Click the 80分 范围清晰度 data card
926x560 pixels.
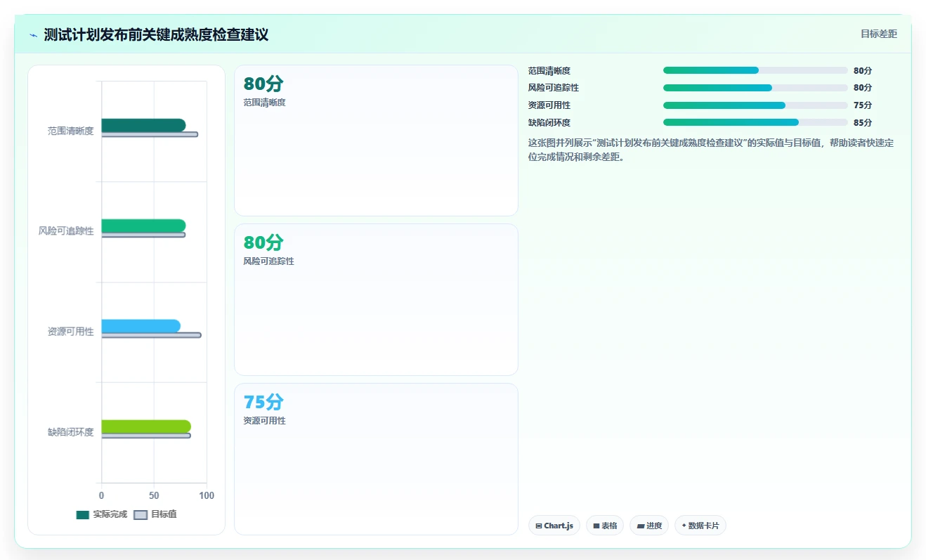coord(376,141)
